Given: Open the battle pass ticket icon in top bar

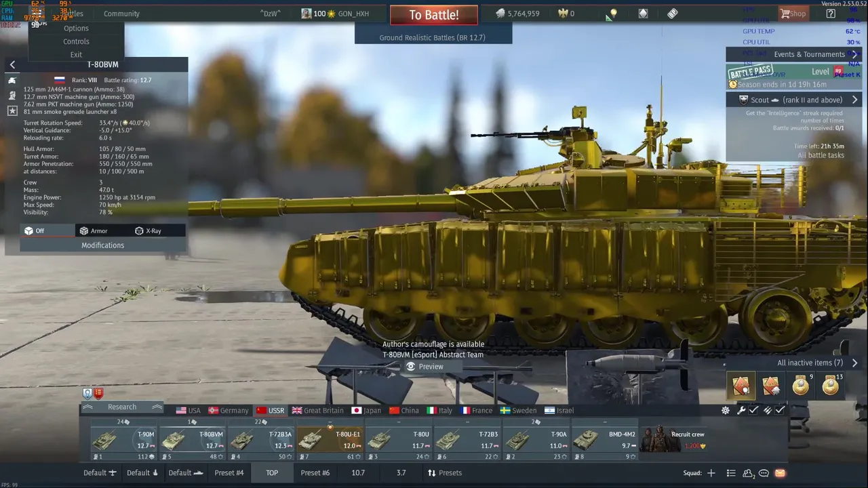Looking at the screenshot, I should [x=672, y=14].
